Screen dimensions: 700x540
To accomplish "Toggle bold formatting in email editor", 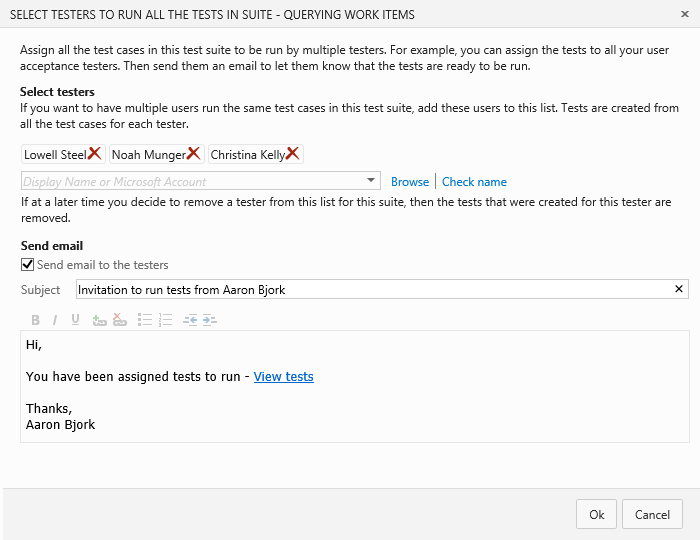I will pyautogui.click(x=35, y=320).
